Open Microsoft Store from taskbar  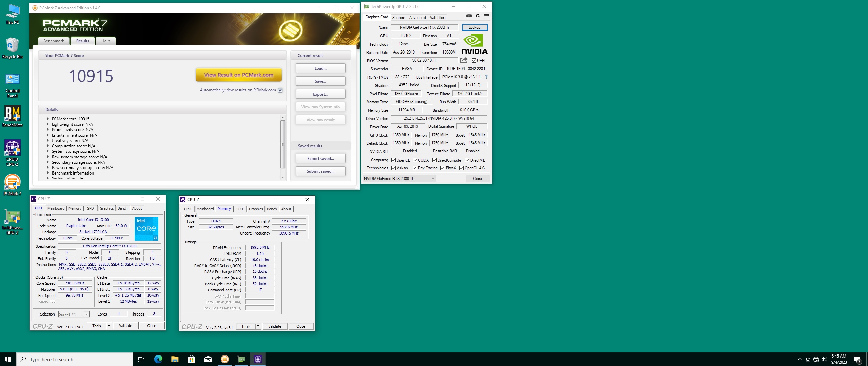pyautogui.click(x=191, y=359)
